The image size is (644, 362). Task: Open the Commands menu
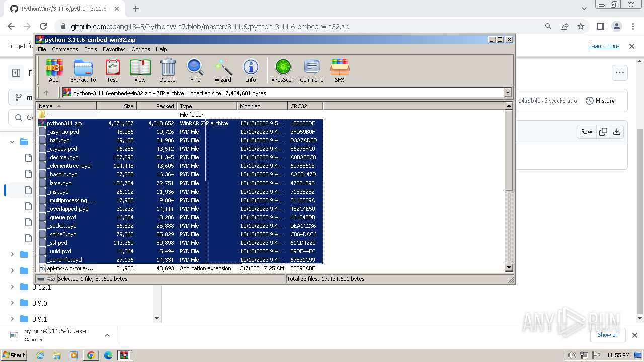click(65, 49)
